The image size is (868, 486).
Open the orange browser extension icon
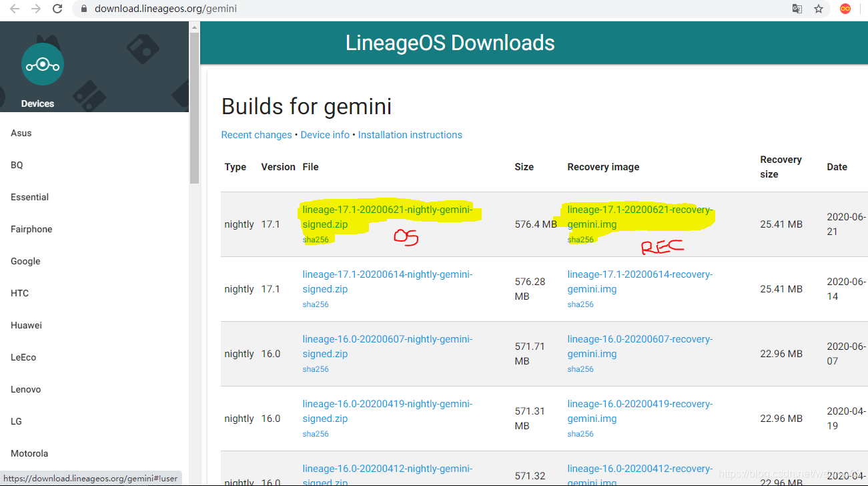[x=845, y=9]
